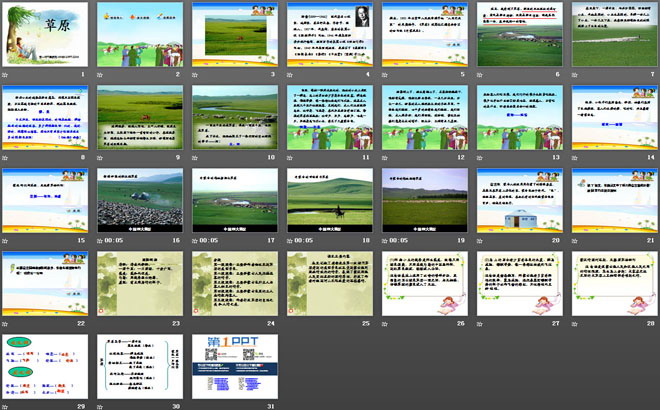This screenshot has width=660, height=410.
Task: Click the transition star icon under slide 16
Action: (x=101, y=241)
